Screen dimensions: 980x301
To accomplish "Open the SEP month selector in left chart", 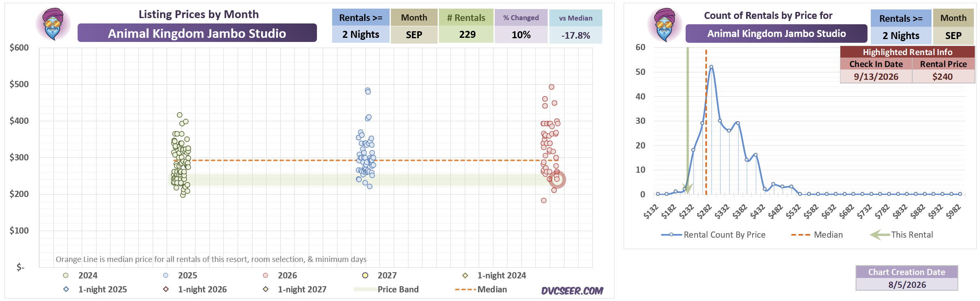I will [414, 35].
